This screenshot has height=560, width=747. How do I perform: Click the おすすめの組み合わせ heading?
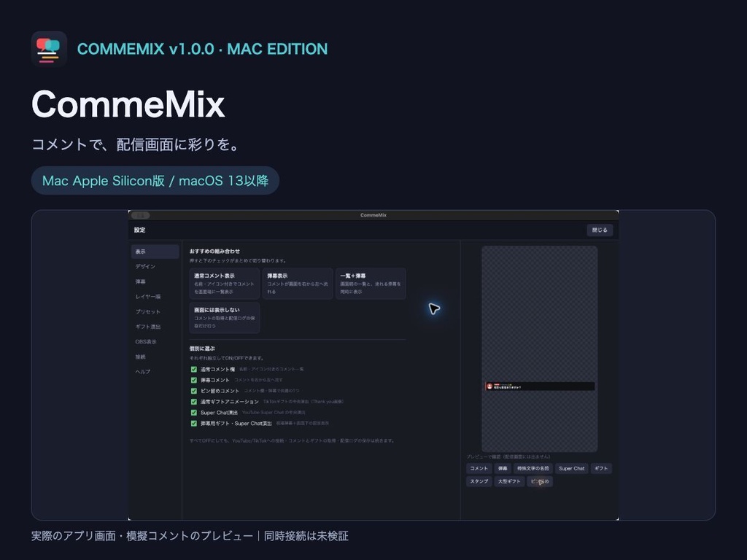point(214,251)
